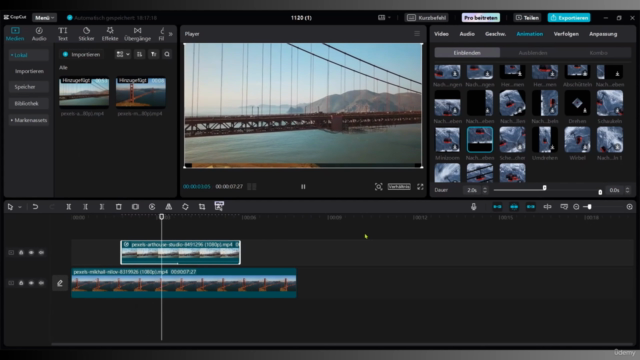Toggle lock on the lower main track
Screen dimensions: 640x360
coord(21,283)
